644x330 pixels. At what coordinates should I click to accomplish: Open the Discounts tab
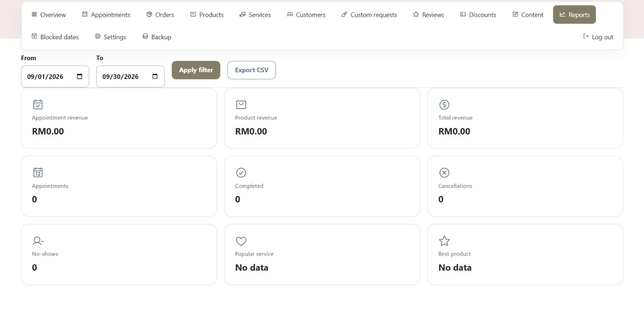coord(478,15)
